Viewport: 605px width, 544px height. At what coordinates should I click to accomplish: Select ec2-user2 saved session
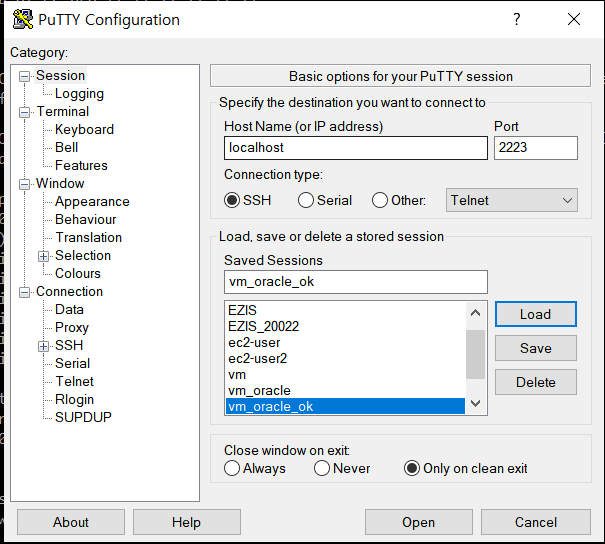coord(345,359)
